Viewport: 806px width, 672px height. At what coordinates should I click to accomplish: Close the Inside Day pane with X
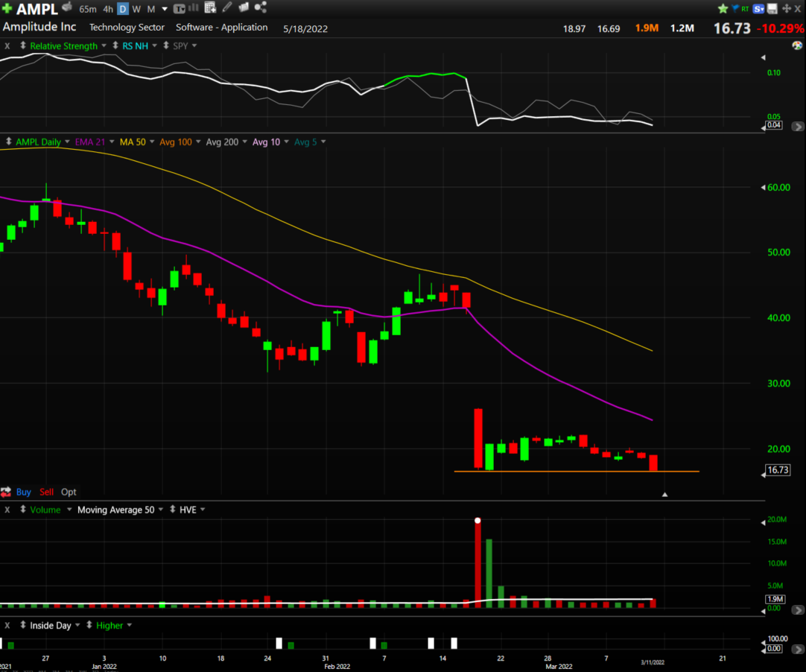pos(7,625)
